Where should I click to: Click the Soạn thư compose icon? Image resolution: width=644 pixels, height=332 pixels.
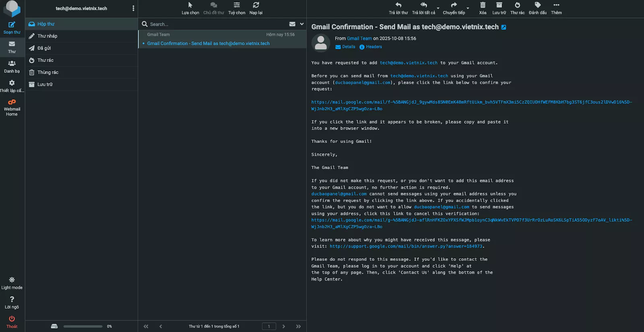pos(12,25)
